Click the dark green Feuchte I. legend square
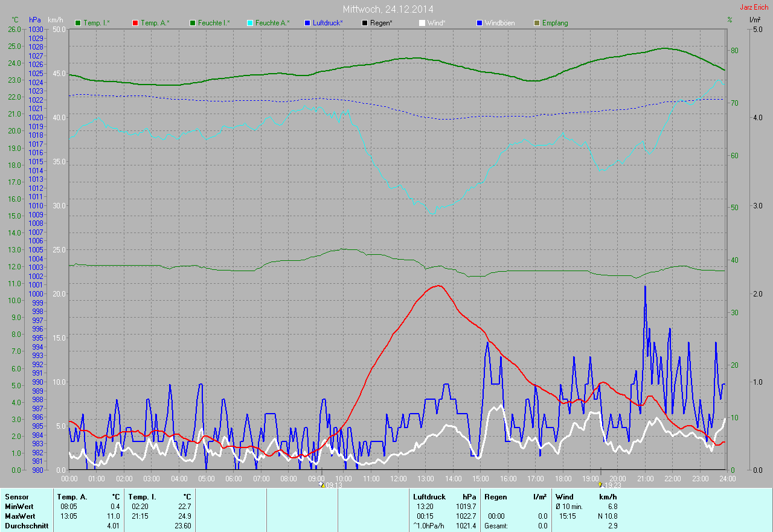Viewport: 773px width, 532px height. (x=193, y=23)
